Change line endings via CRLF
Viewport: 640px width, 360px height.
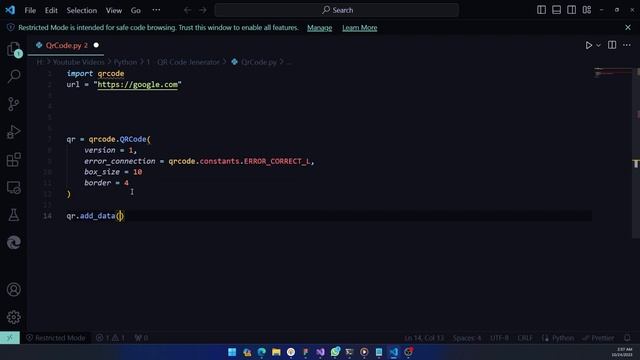[x=525, y=338]
